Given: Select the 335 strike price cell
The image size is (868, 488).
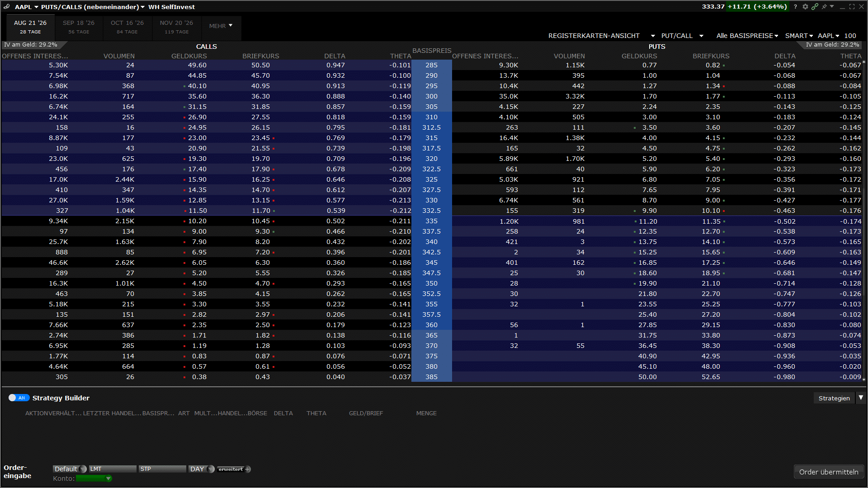Looking at the screenshot, I should click(432, 221).
